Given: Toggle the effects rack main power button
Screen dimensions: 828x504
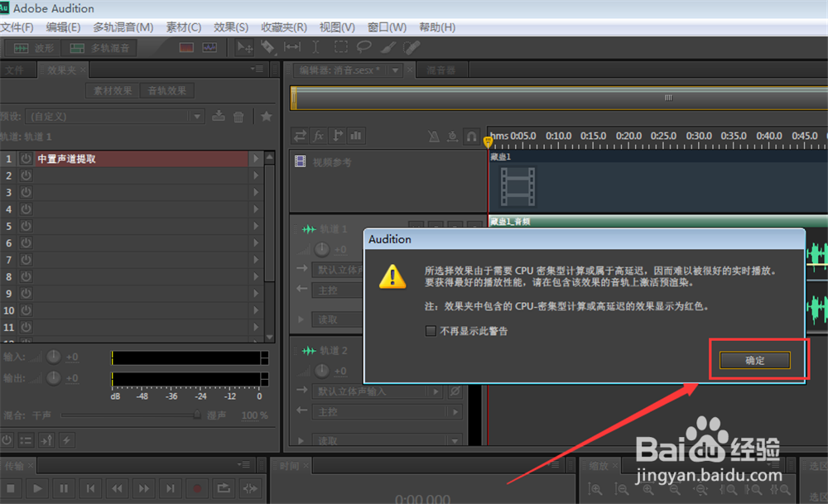Looking at the screenshot, I should [7, 440].
